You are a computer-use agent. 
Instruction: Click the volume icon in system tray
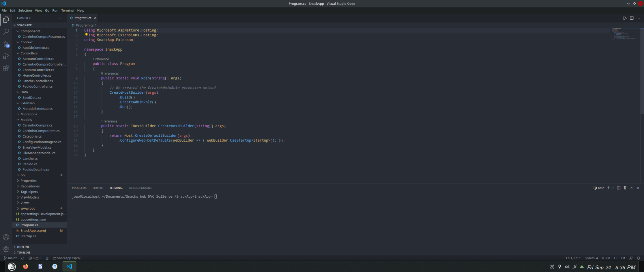click(x=567, y=267)
